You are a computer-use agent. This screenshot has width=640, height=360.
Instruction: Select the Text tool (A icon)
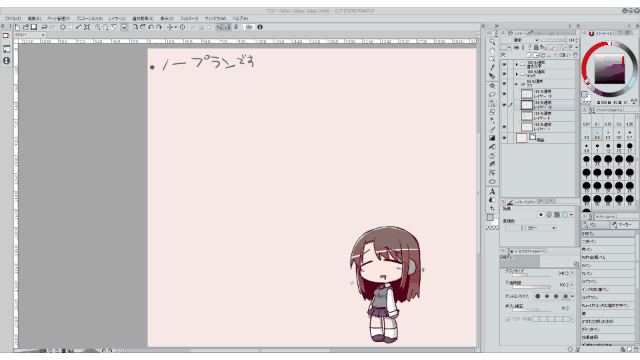pos(492,191)
